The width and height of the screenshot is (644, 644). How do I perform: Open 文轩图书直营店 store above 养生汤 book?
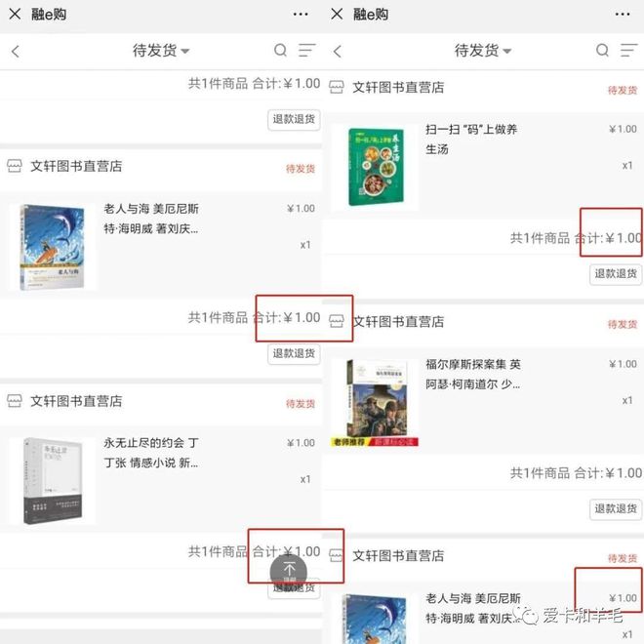398,87
